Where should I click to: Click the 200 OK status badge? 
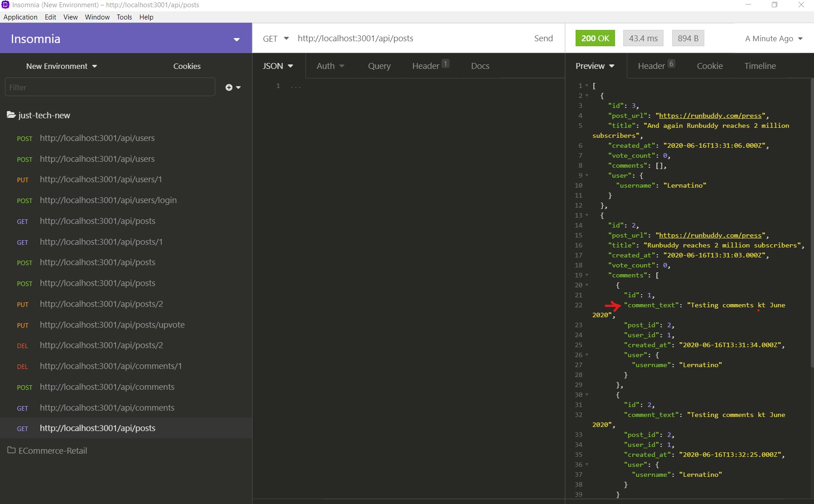(595, 39)
